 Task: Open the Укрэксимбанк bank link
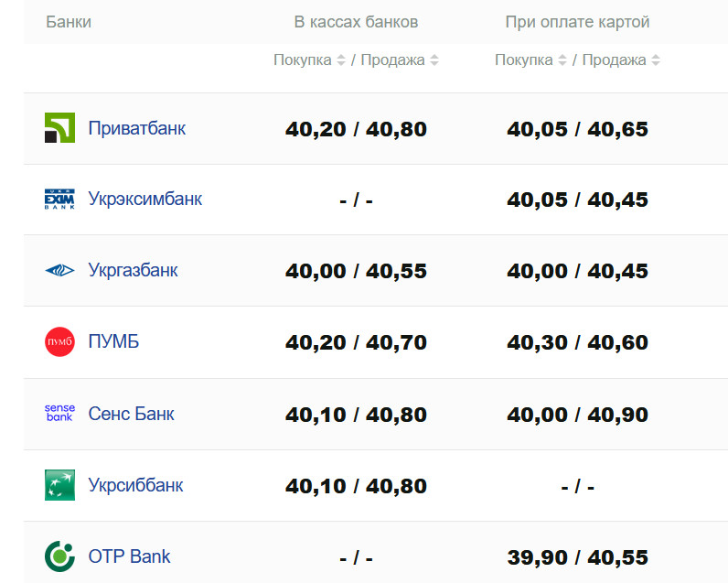tap(145, 199)
